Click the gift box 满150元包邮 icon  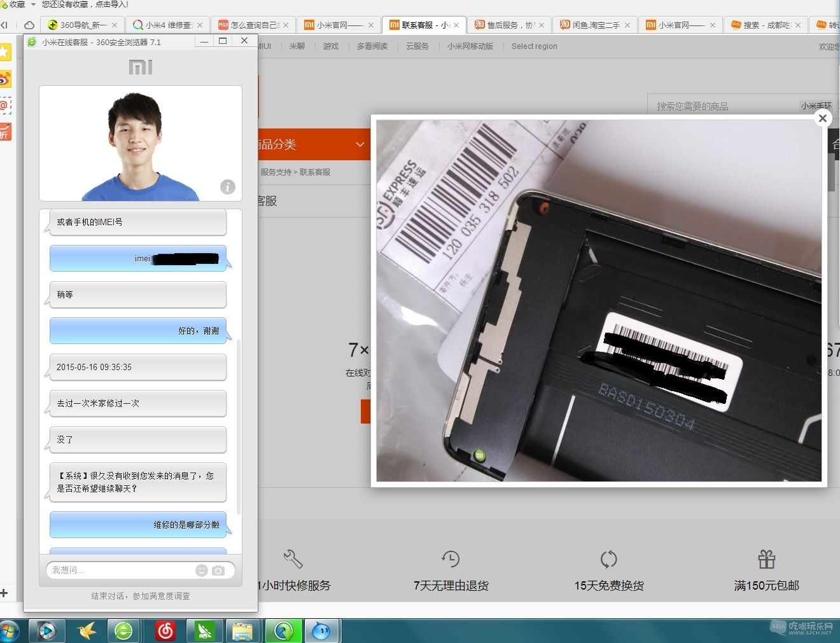point(767,559)
